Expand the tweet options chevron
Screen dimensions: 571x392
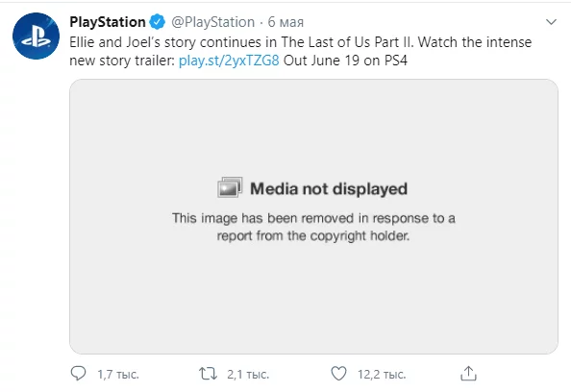tap(552, 22)
